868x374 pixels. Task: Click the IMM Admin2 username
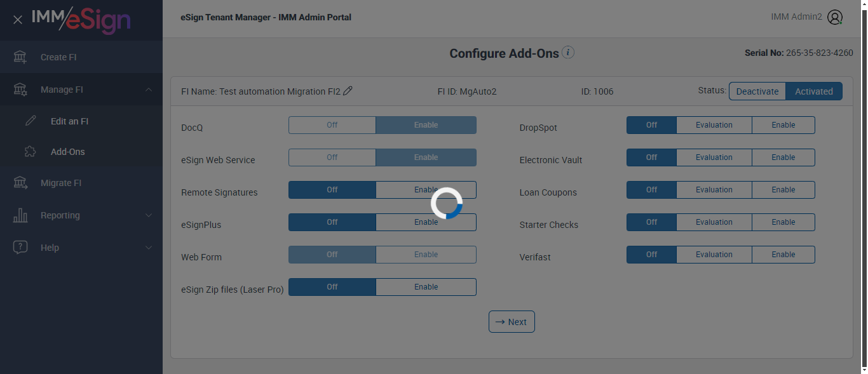coord(796,17)
